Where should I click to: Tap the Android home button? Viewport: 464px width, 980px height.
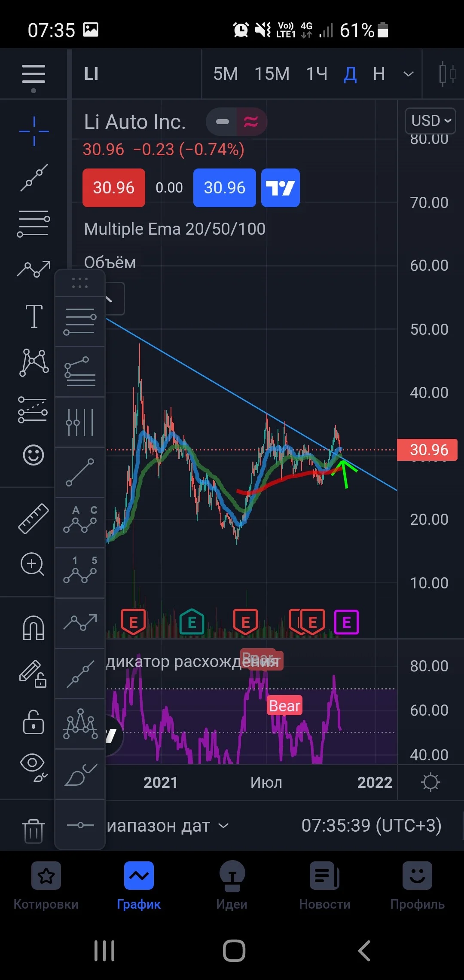pyautogui.click(x=234, y=951)
